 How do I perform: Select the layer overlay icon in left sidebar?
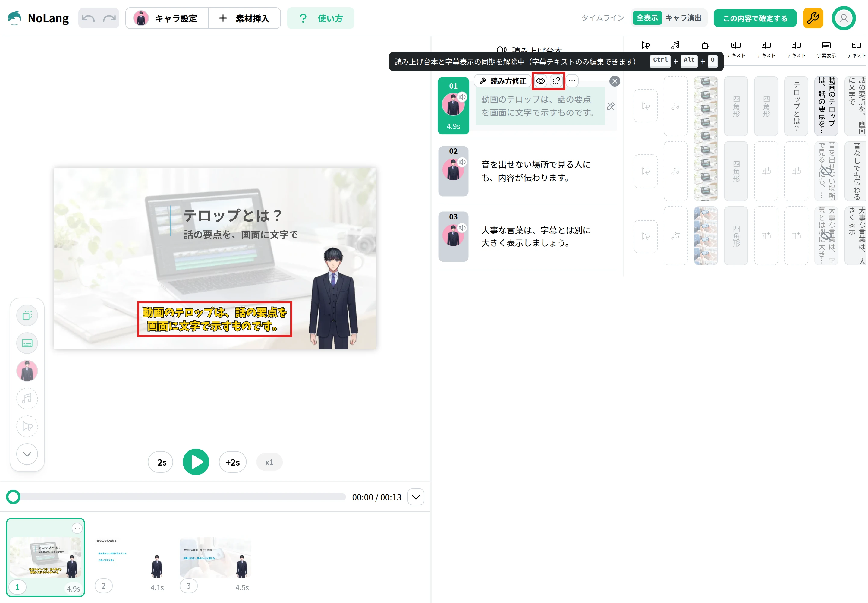point(27,315)
